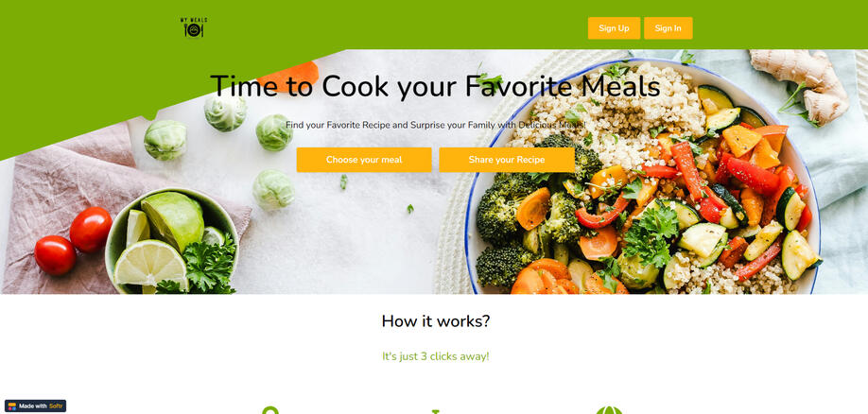Click the Time to Cook headline

point(435,86)
